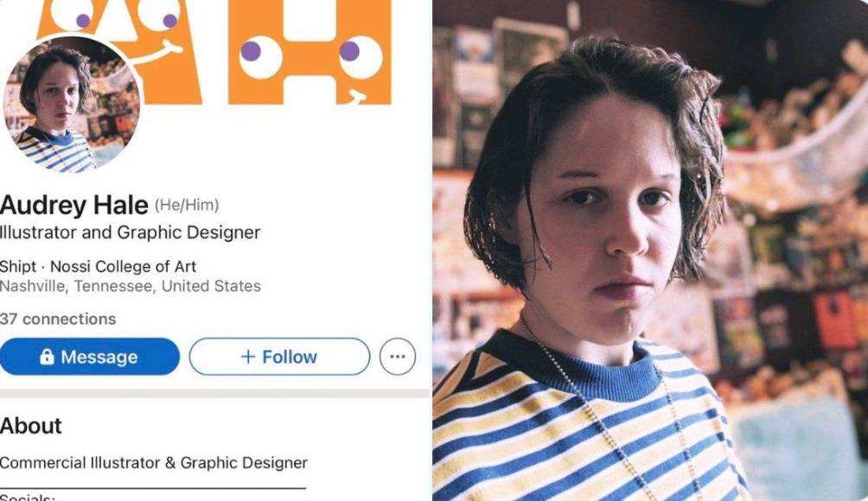Screen dimensions: 868x501
Task: Click the About section heading
Action: coord(30,426)
